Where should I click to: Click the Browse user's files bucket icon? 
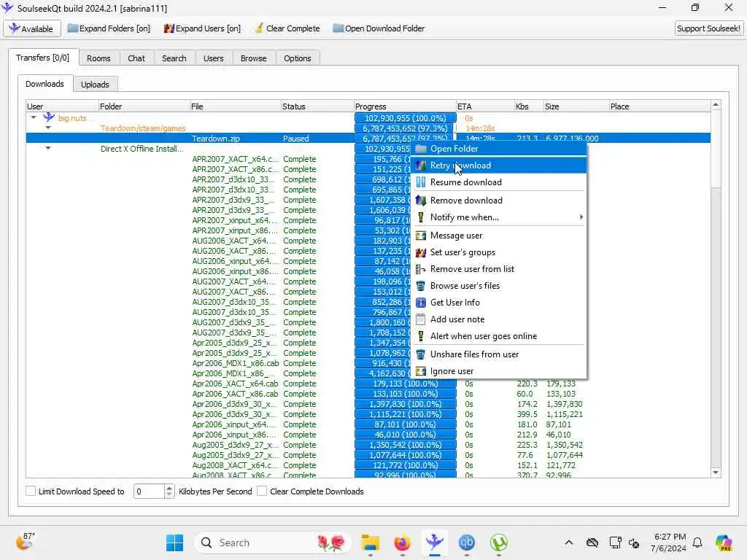click(421, 286)
